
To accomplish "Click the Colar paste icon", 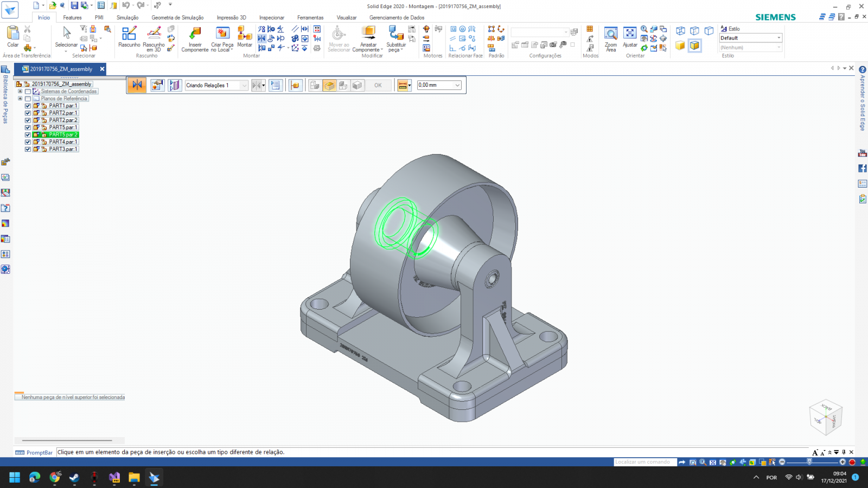I will click(13, 34).
